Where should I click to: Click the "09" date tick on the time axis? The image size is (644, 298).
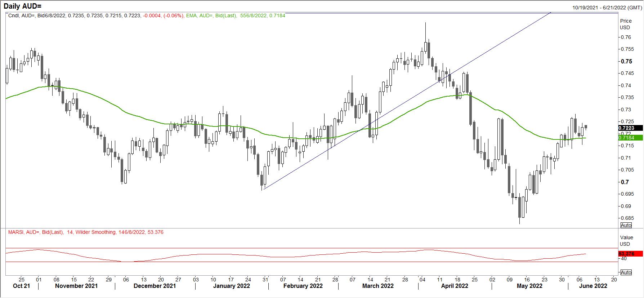(510, 279)
